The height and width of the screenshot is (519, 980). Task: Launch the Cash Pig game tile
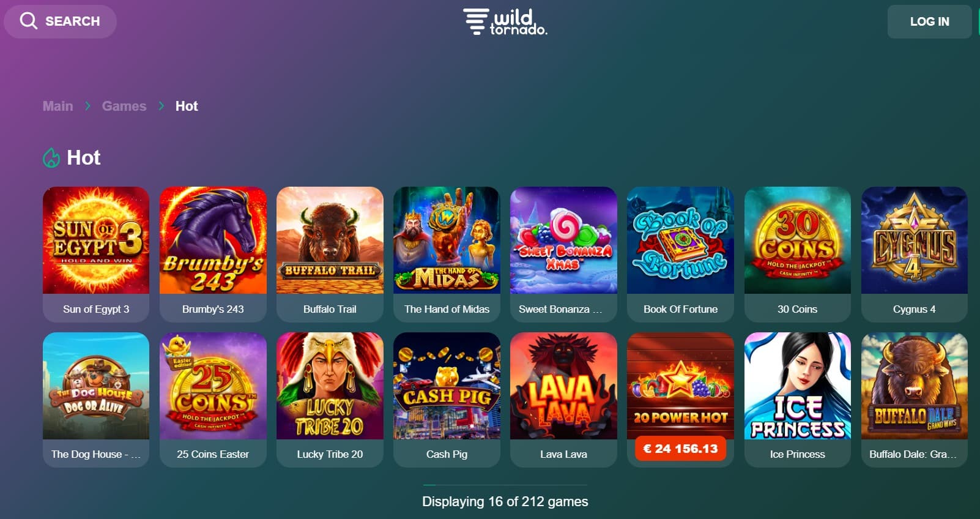coord(447,400)
